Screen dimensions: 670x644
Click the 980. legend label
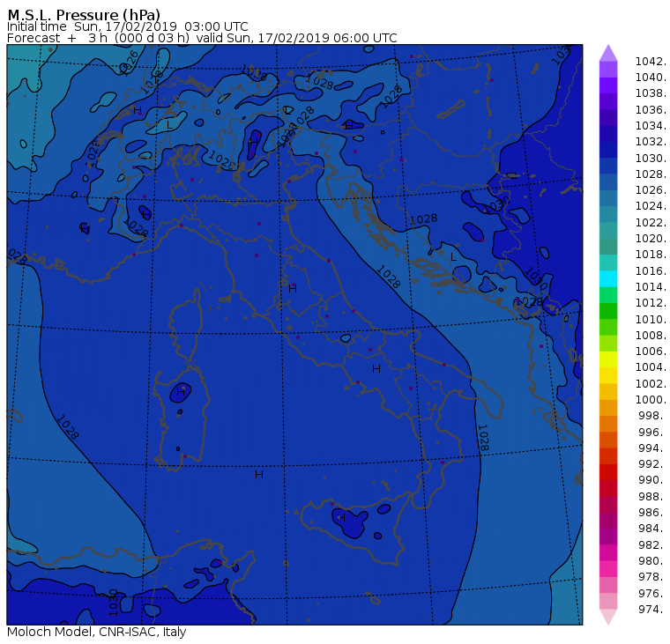[652, 560]
